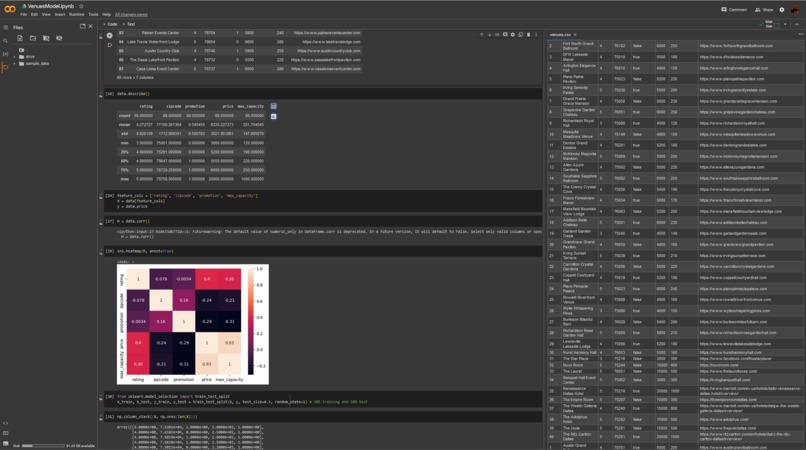The image size is (806, 450).
Task: Click the correlation heatmap output image
Action: click(193, 324)
